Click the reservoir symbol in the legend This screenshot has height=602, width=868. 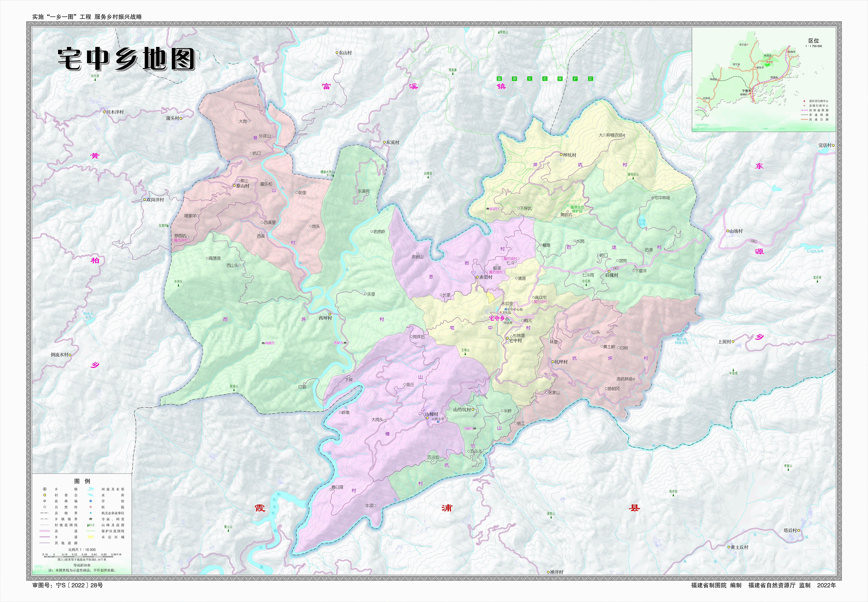(x=91, y=495)
